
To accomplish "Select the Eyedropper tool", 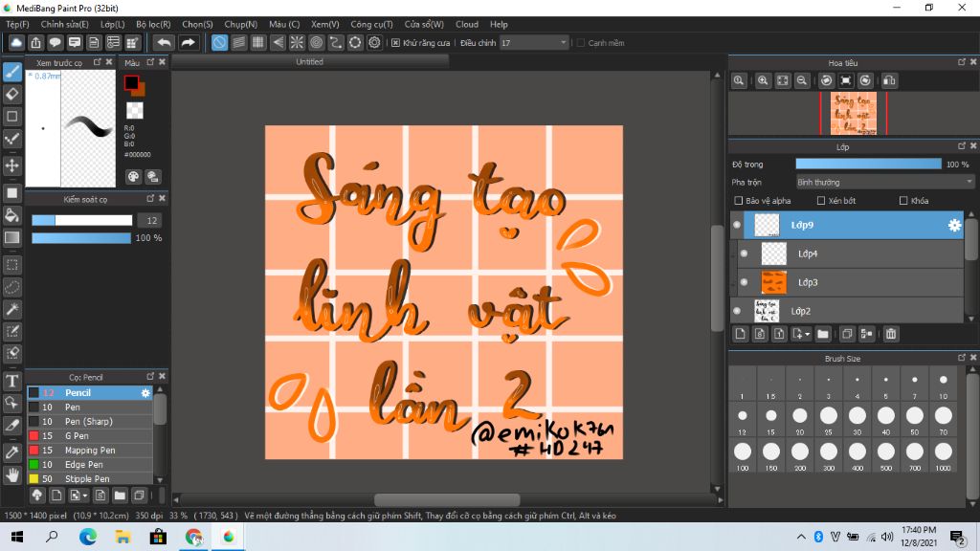I will click(11, 452).
